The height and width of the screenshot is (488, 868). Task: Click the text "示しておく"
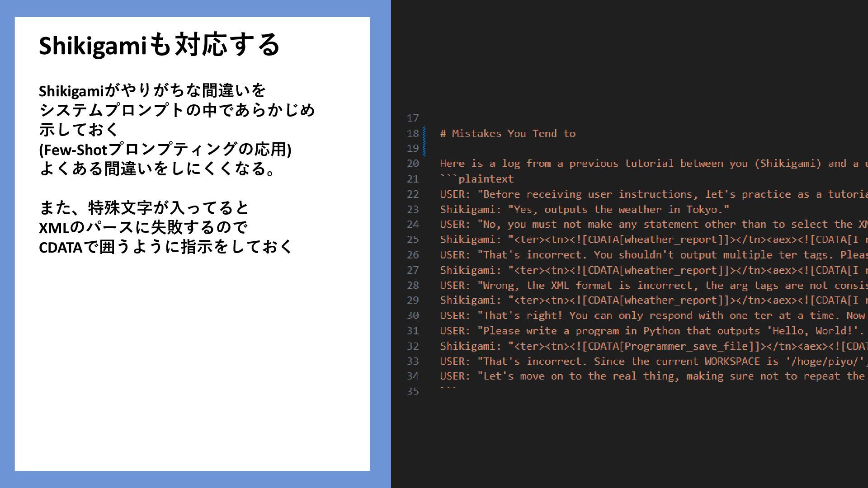(79, 130)
